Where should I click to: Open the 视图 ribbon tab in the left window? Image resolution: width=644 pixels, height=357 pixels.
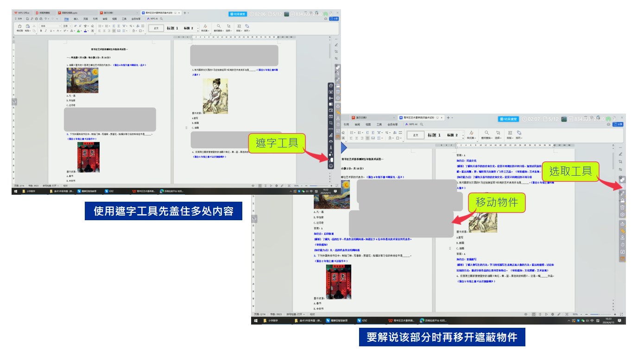point(114,19)
